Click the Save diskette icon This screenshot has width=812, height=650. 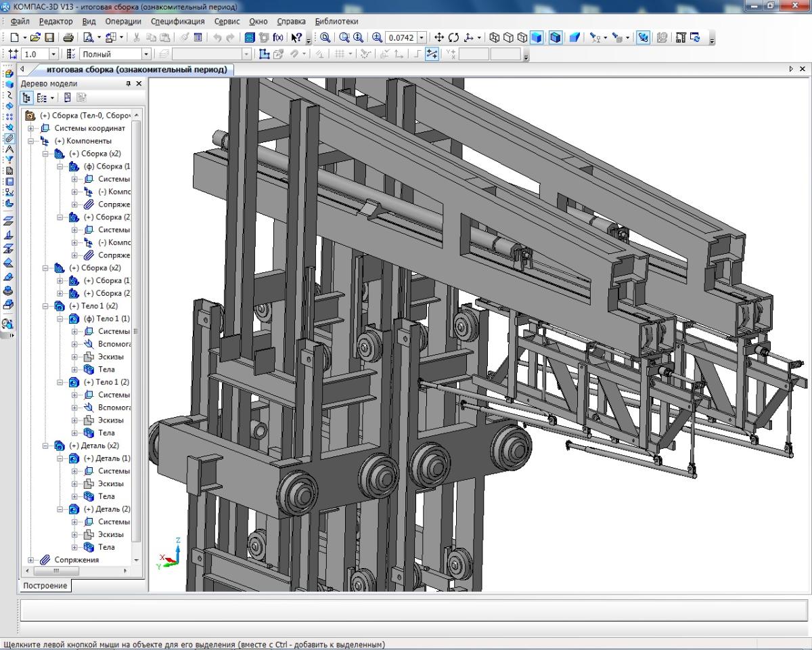(49, 38)
